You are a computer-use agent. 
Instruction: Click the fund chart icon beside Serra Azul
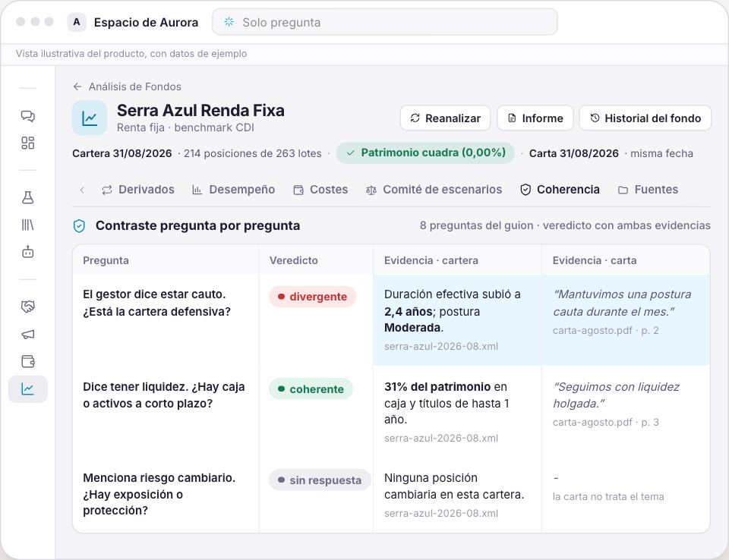[90, 118]
